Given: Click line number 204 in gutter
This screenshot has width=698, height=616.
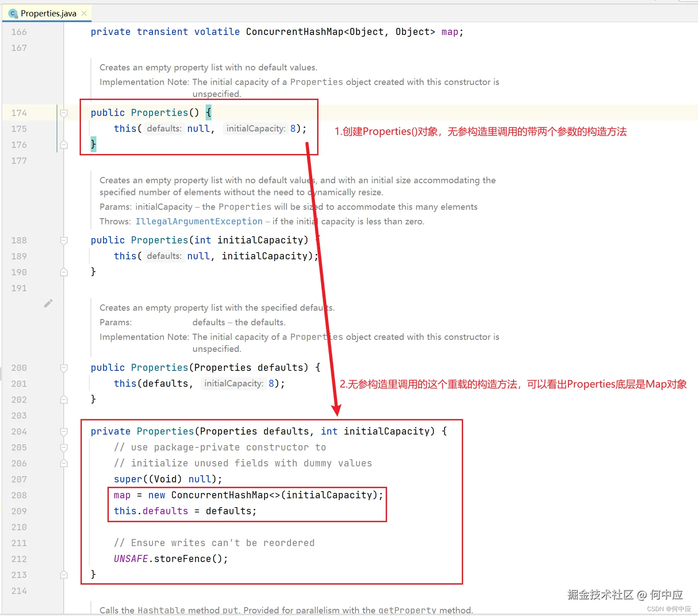Looking at the screenshot, I should pos(19,431).
